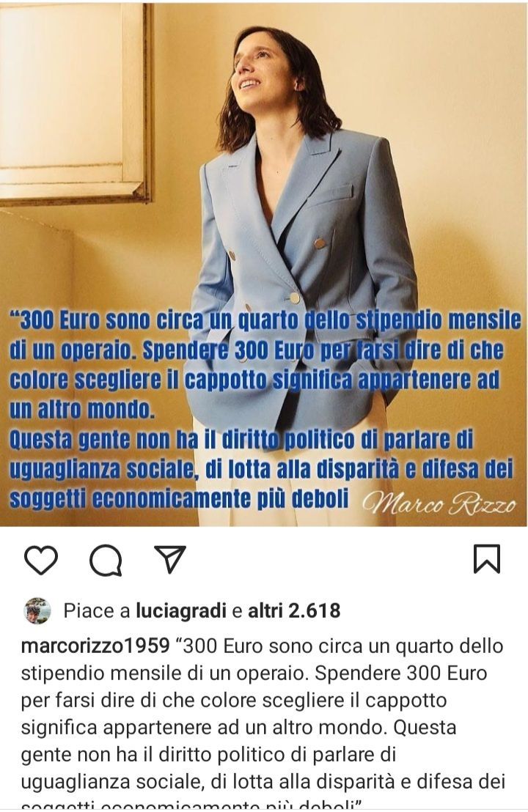The width and height of the screenshot is (528, 812).
Task: Save the post with the bookmark icon
Action: point(487,559)
